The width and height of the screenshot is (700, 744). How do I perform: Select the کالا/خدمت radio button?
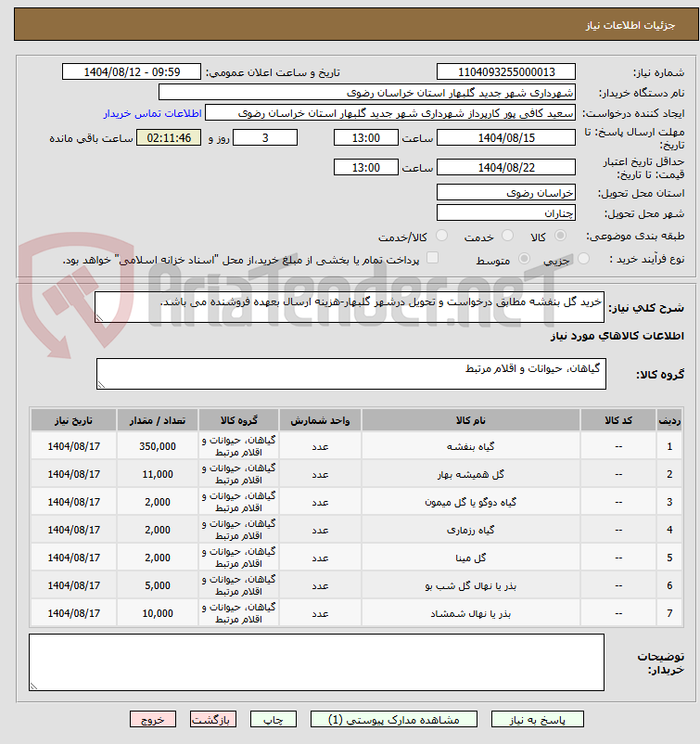[441, 236]
